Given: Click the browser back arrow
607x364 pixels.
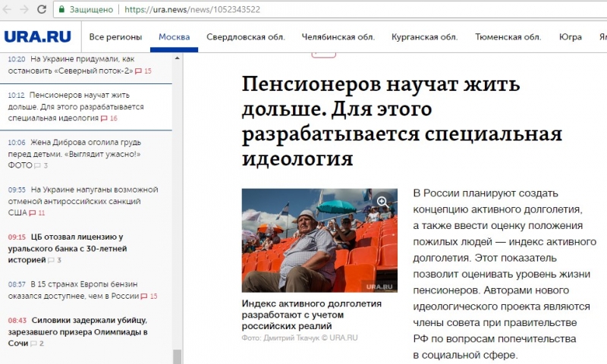Looking at the screenshot, I should (x=8, y=10).
